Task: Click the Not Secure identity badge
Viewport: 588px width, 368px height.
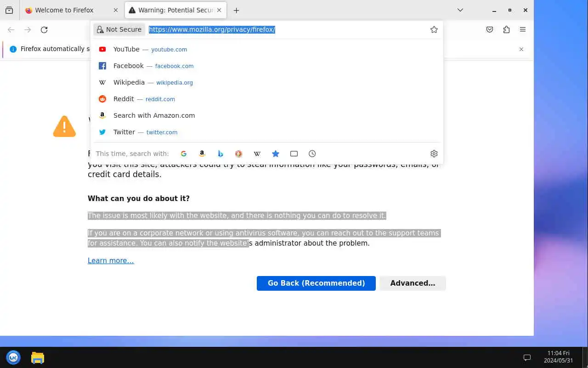Action: (119, 29)
